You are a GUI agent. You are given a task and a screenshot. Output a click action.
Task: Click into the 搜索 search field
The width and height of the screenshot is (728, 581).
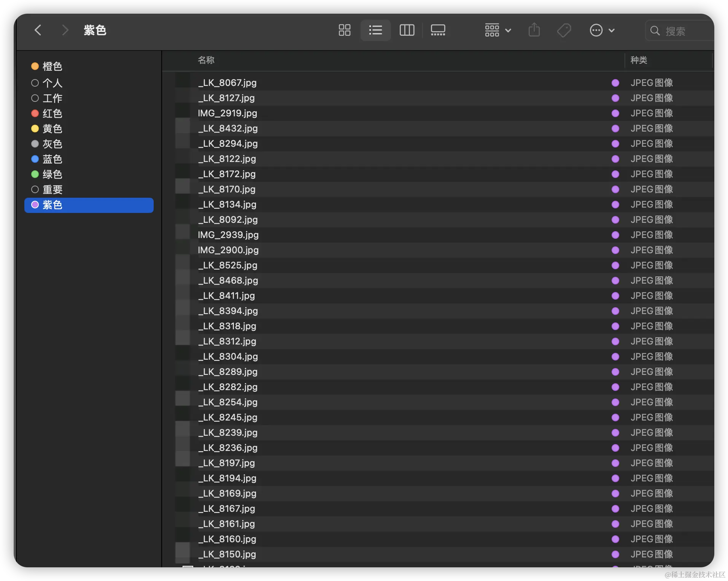tap(680, 30)
